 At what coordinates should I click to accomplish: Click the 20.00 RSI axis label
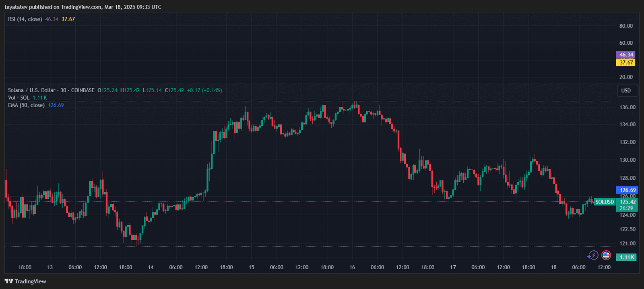pos(626,77)
